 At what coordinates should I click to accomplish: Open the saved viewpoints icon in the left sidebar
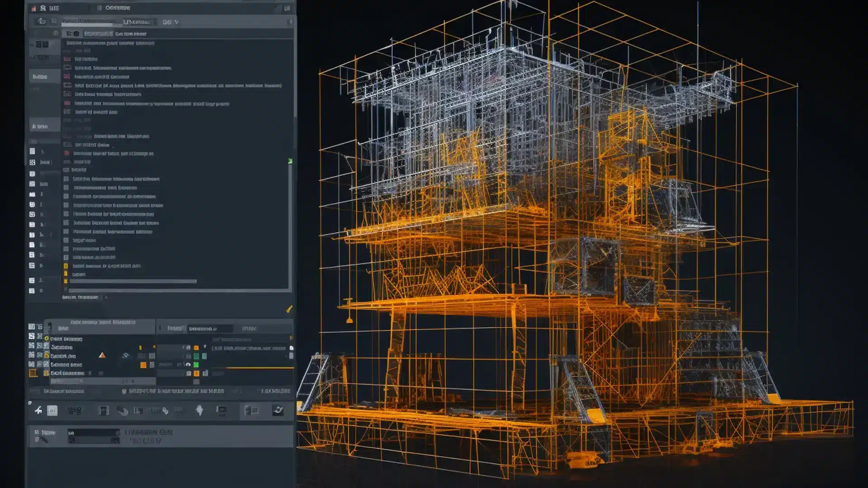coord(32,163)
